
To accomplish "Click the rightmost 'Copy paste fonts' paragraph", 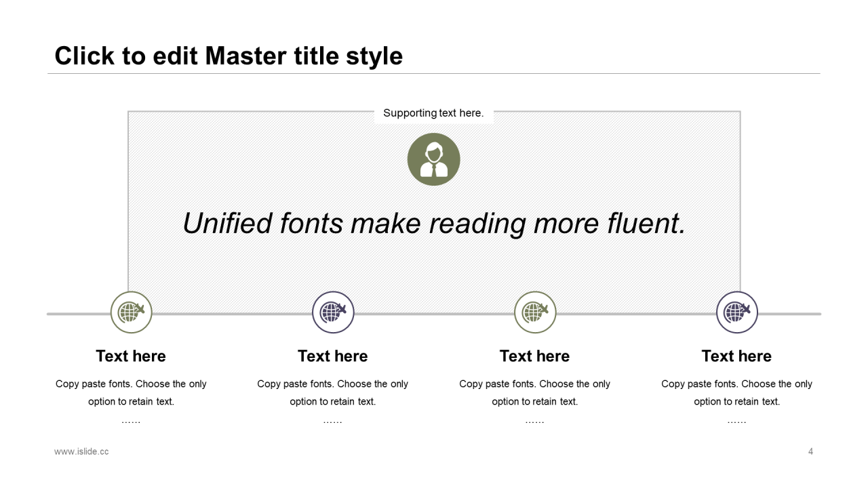I will point(736,392).
